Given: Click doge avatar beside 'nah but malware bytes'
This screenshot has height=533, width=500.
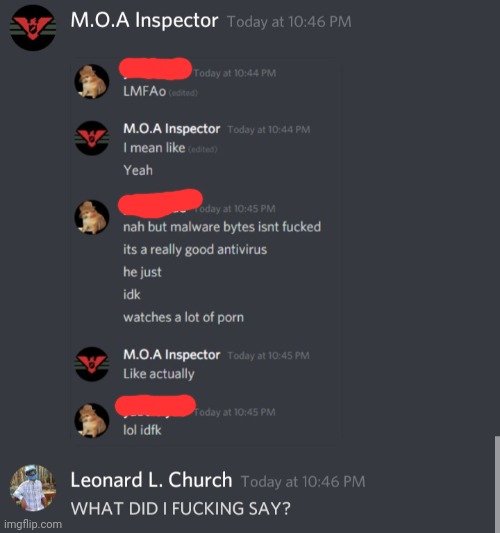Looking at the screenshot, I should (x=92, y=217).
